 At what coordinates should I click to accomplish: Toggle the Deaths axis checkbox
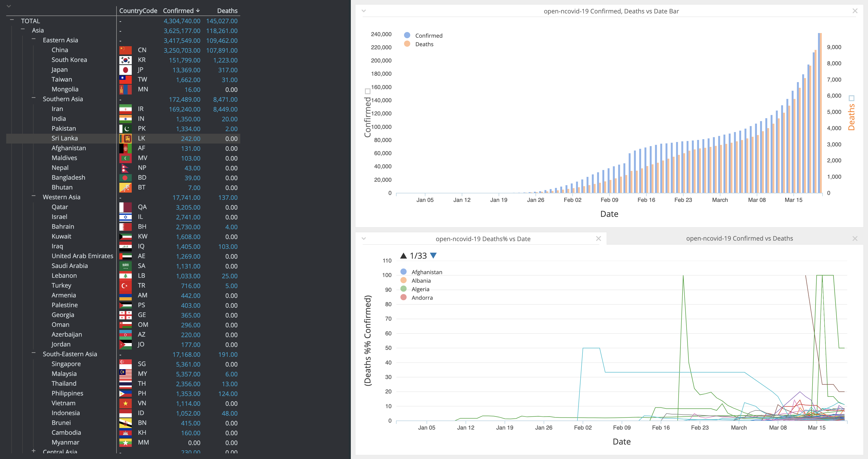click(x=851, y=98)
